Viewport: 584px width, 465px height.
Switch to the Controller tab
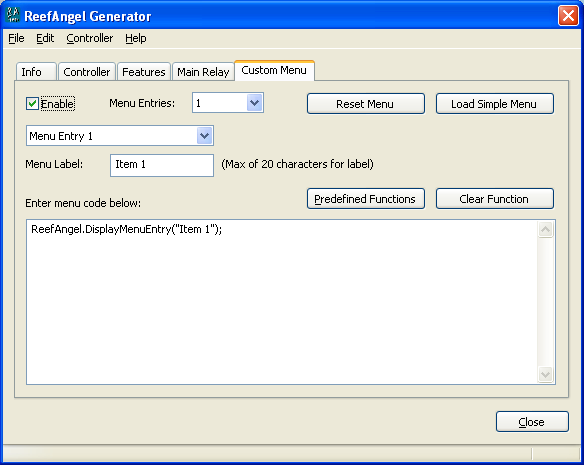[x=87, y=72]
